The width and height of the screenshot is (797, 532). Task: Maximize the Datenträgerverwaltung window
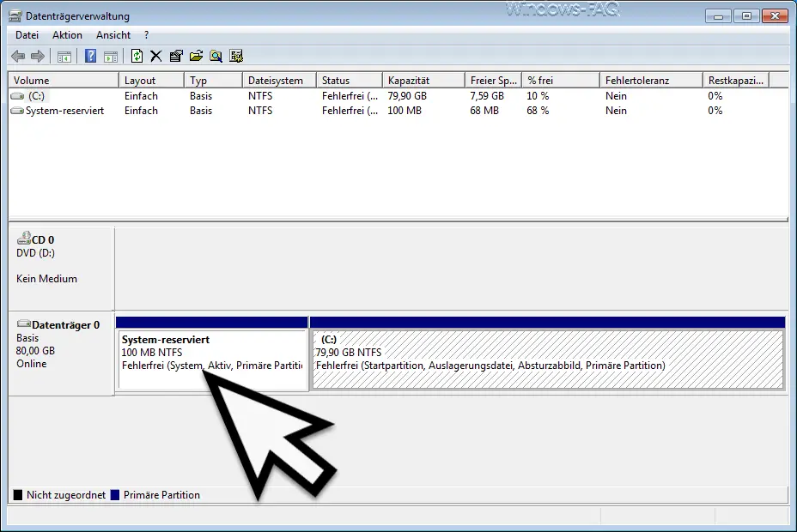(746, 16)
